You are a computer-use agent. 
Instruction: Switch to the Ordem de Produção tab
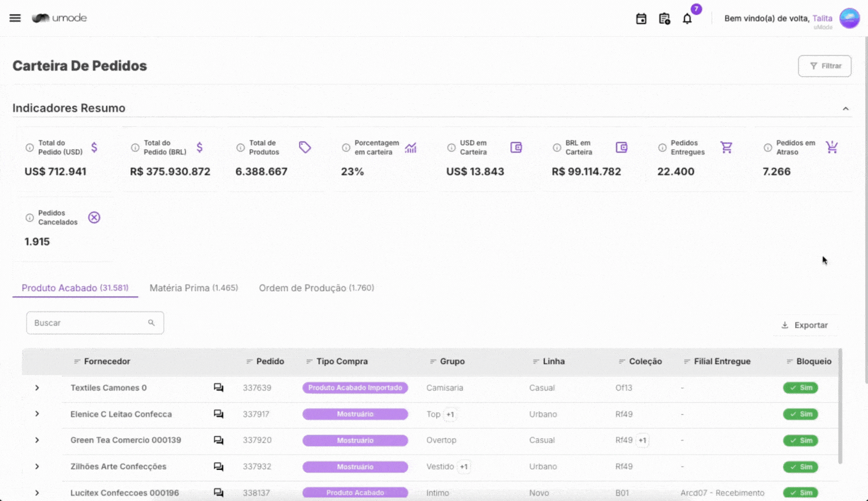coord(316,288)
